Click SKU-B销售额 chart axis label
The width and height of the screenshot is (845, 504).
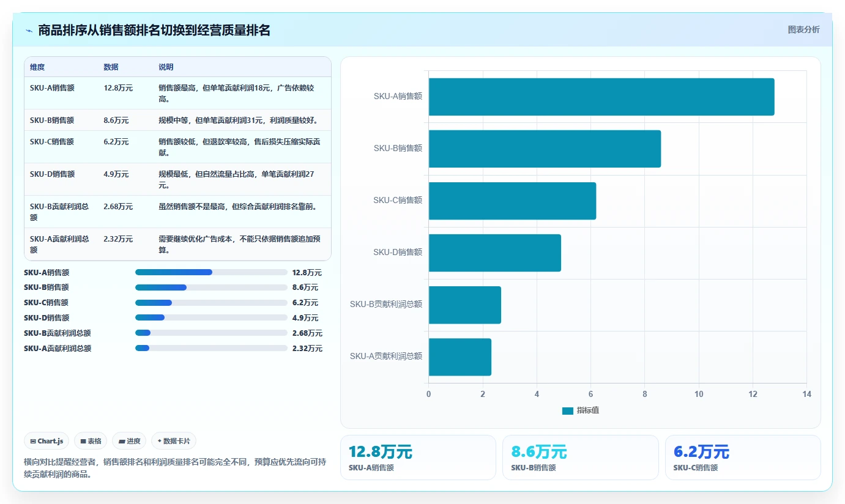[398, 149]
